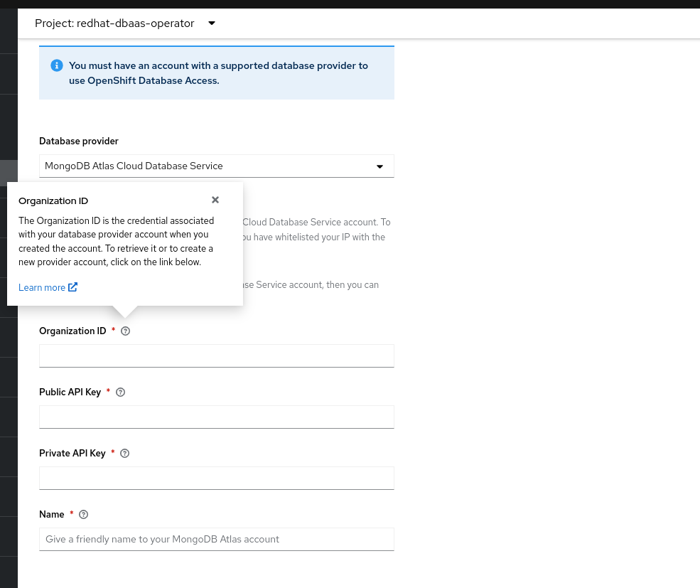Focus the Public API Key input field
The image size is (700, 588).
click(216, 417)
